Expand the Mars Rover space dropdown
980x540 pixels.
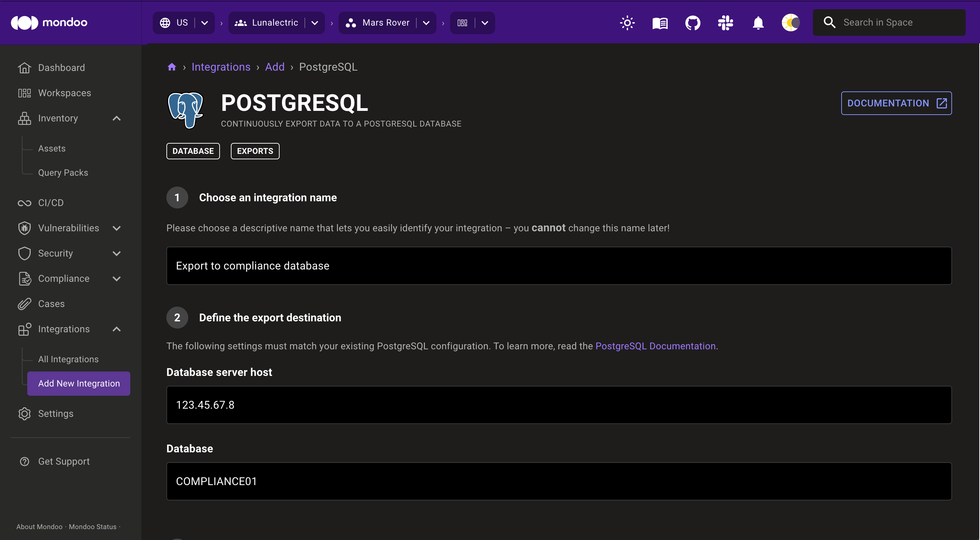coord(425,22)
